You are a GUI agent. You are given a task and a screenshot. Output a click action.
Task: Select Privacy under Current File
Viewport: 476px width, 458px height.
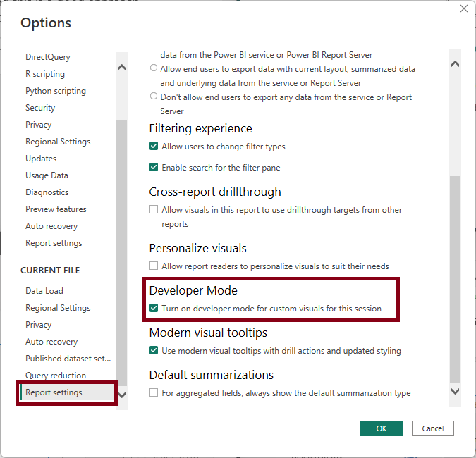click(38, 325)
